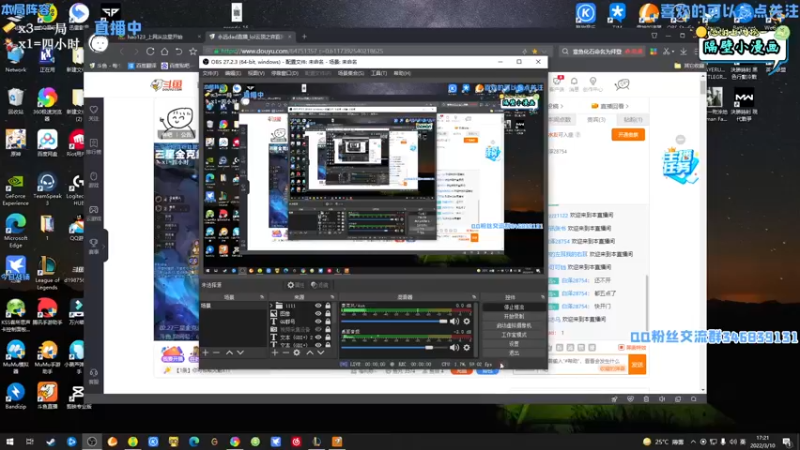Open source properties via the Sources gear icon
Image resolution: width=800 pixels, height=450 pixels.
pos(296,353)
